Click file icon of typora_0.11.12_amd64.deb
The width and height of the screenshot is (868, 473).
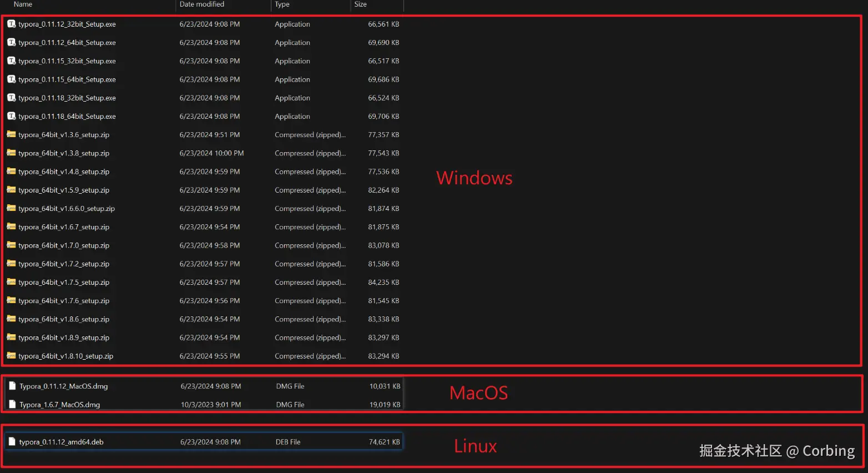(x=12, y=442)
